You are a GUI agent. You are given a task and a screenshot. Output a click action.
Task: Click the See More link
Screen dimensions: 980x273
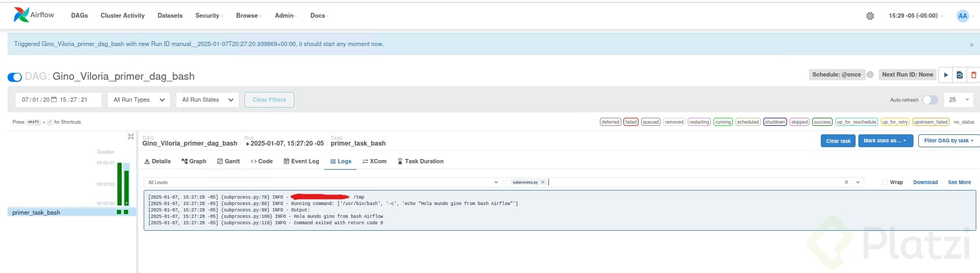click(x=959, y=183)
